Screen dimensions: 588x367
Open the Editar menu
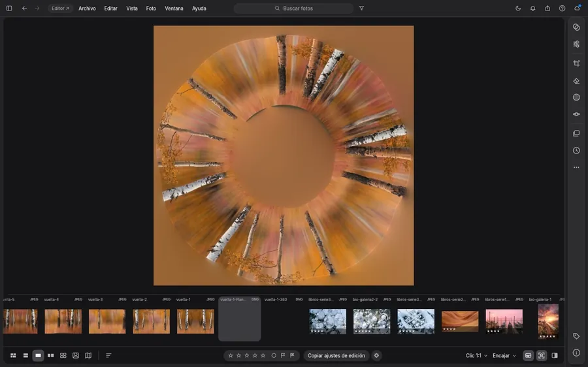pos(110,8)
